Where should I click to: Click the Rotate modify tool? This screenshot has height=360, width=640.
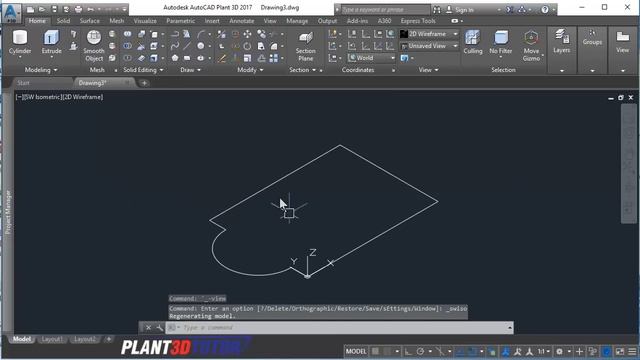coord(247,46)
